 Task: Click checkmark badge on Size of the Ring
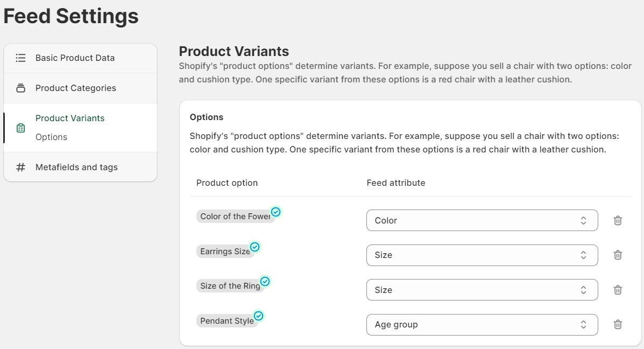point(265,281)
